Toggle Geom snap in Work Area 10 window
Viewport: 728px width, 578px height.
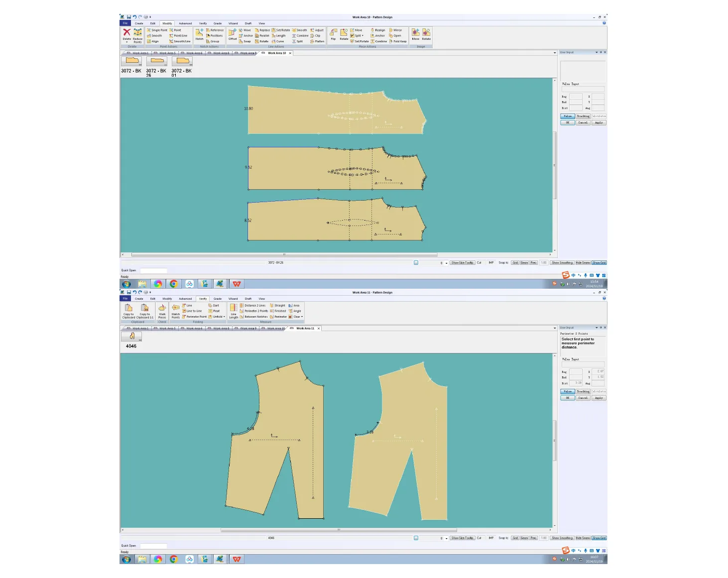[x=524, y=263]
